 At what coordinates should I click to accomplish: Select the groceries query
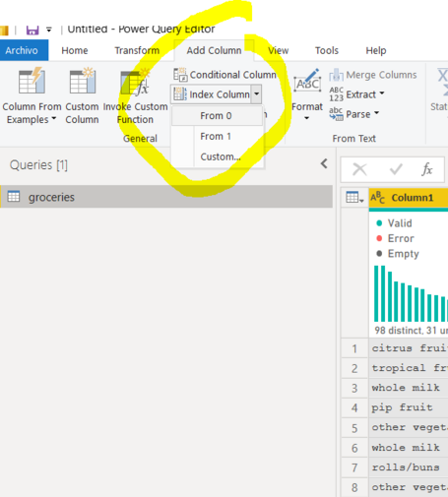pyautogui.click(x=166, y=197)
